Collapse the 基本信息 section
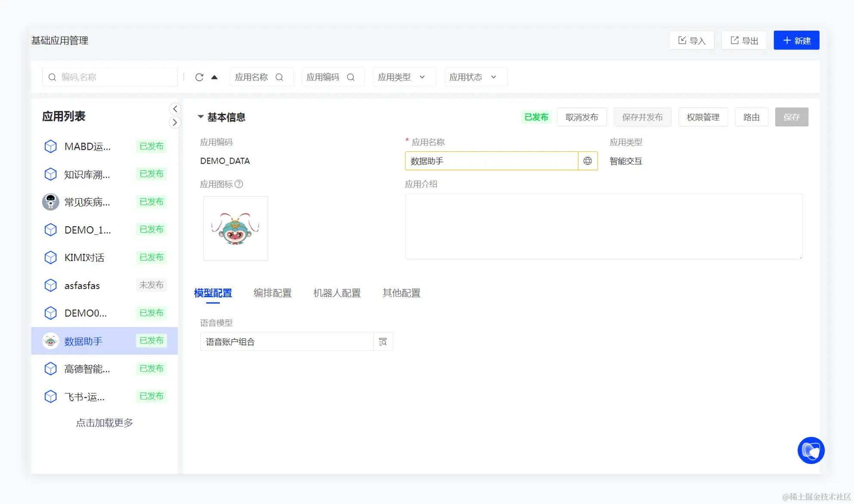Screen dimensions: 854x504 coord(201,117)
